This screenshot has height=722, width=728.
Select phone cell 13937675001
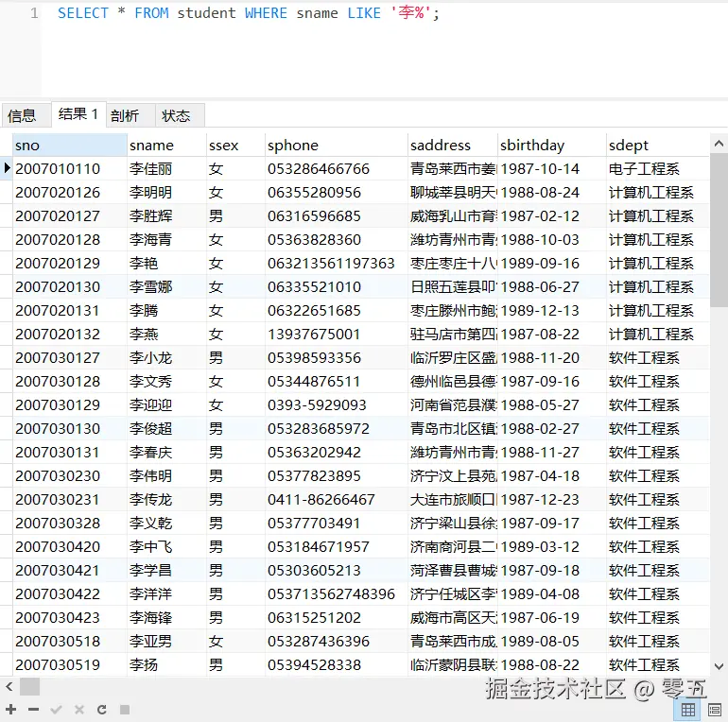337,335
